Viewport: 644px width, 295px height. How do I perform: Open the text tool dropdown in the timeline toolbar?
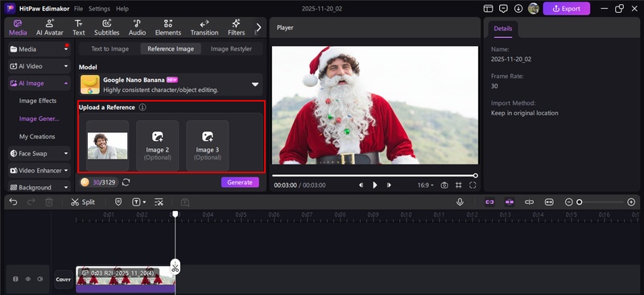point(138,202)
